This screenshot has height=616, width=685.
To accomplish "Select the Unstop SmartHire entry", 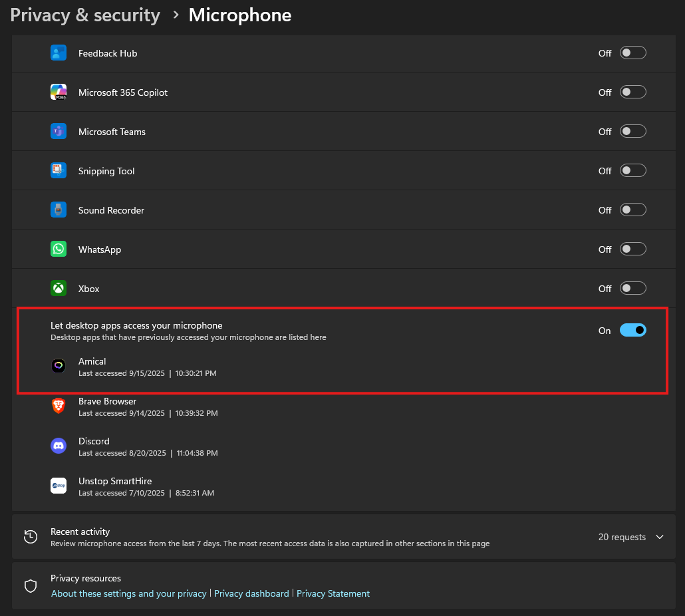I will pos(114,480).
